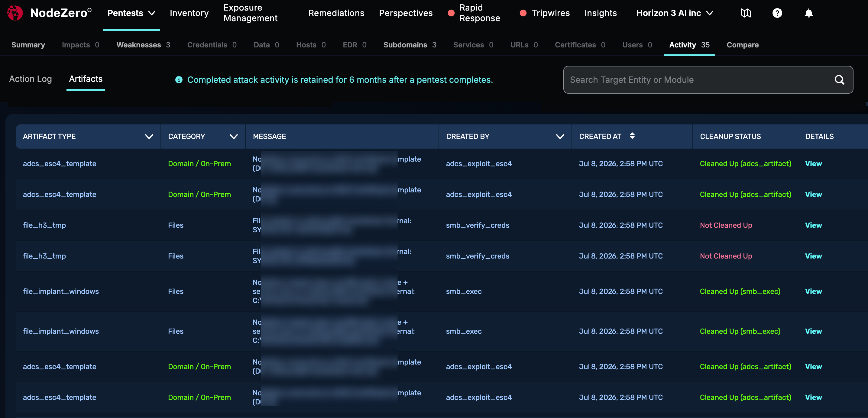Viewport: 868px width, 418px height.
Task: Click the Cleanup Status column header
Action: pyautogui.click(x=730, y=137)
